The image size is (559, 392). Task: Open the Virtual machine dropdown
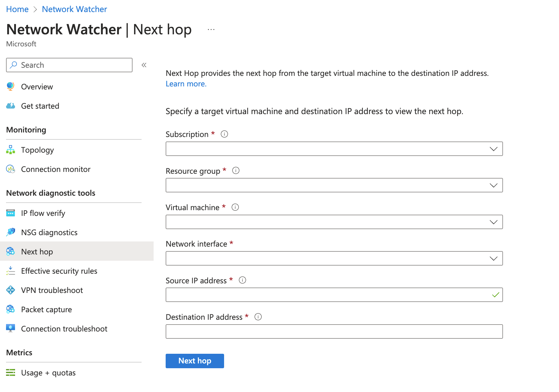pyautogui.click(x=334, y=222)
